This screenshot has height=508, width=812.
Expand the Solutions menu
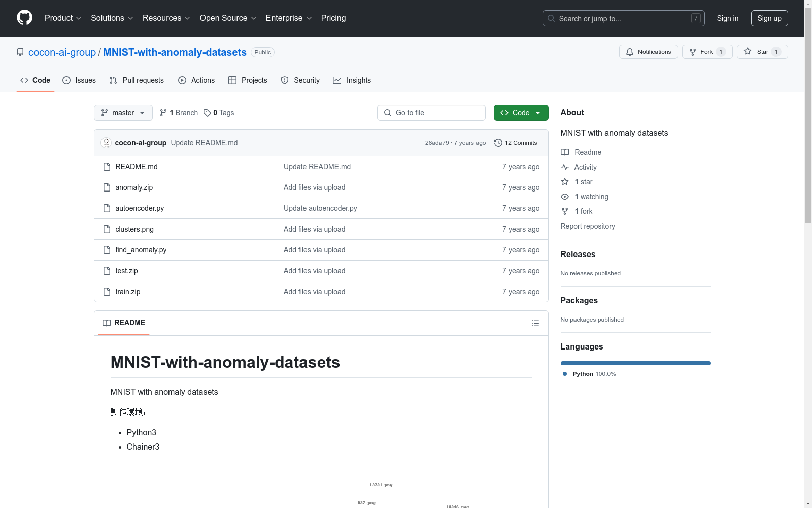(x=112, y=18)
